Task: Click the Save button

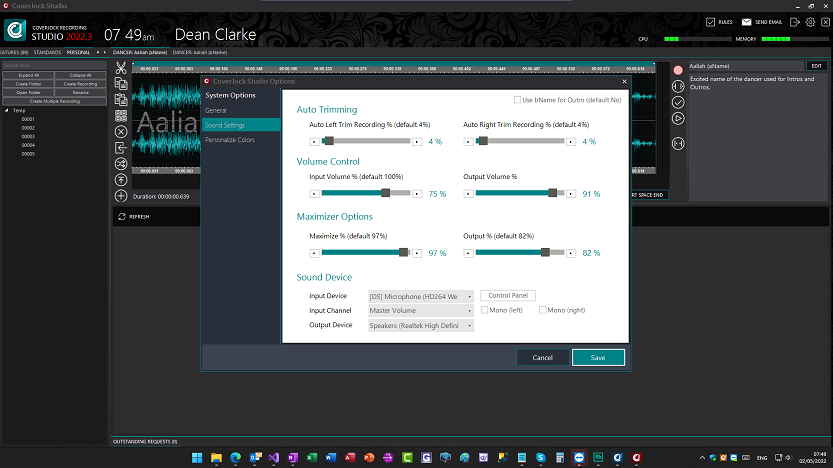Action: pyautogui.click(x=598, y=357)
